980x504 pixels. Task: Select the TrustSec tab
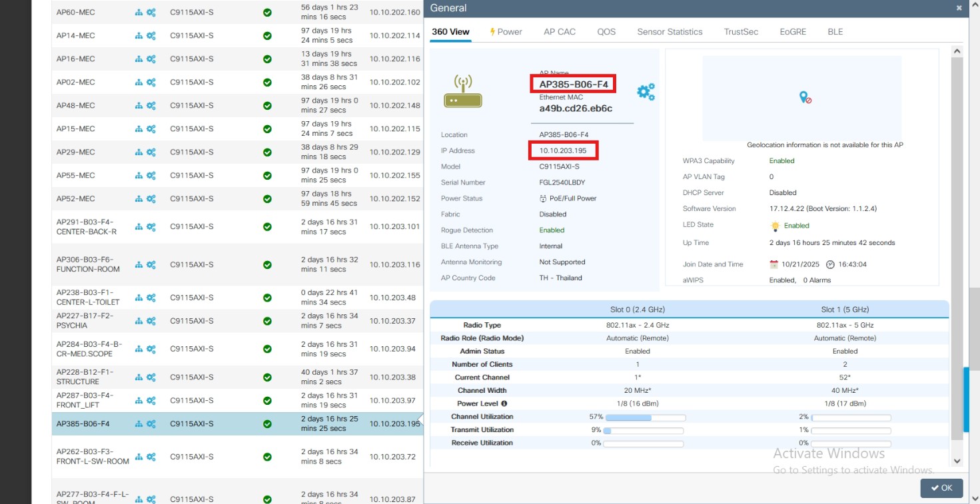click(x=741, y=32)
